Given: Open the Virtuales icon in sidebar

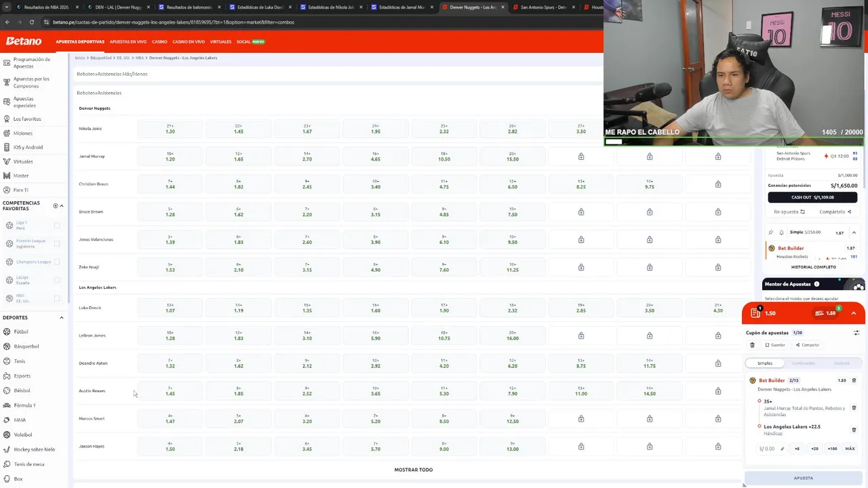Looking at the screenshot, I should tap(7, 161).
